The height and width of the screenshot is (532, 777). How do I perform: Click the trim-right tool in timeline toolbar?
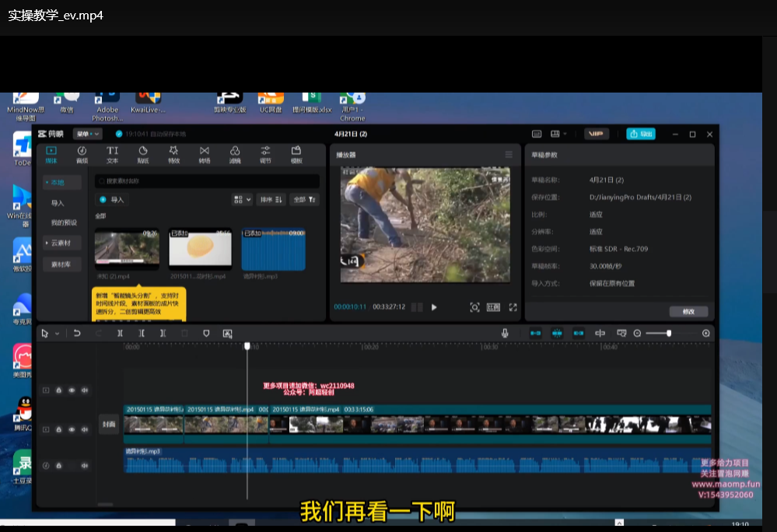[x=163, y=334]
